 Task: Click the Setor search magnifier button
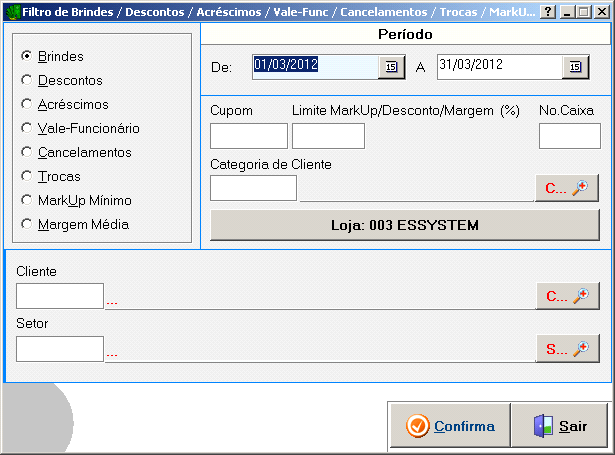click(567, 349)
